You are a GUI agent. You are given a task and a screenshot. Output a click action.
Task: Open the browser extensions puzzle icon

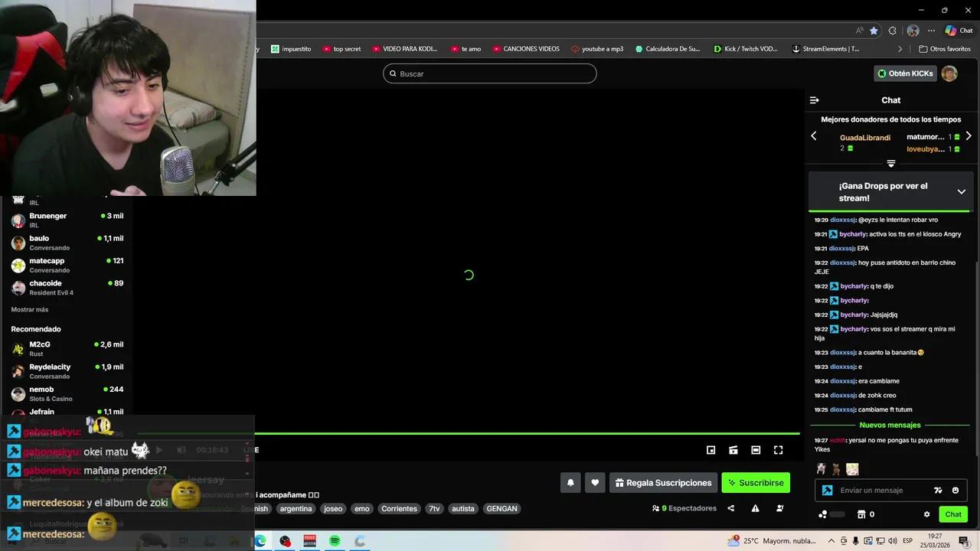[x=892, y=31]
